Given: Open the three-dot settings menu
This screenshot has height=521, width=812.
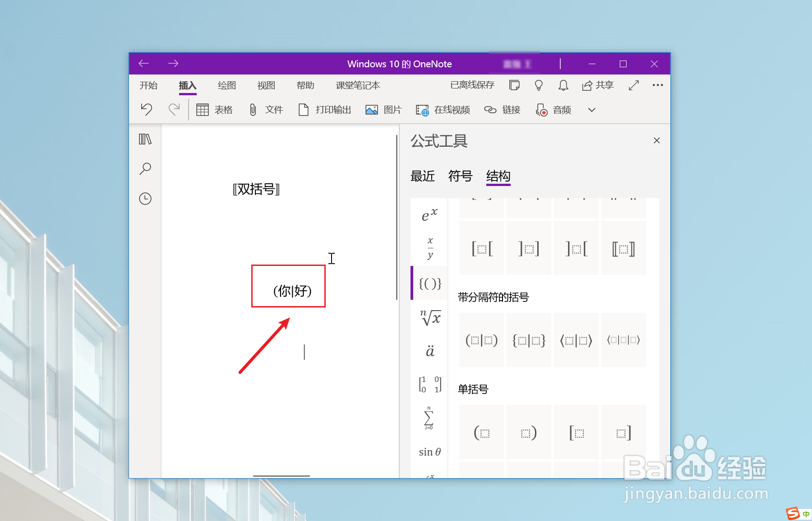Looking at the screenshot, I should (658, 85).
